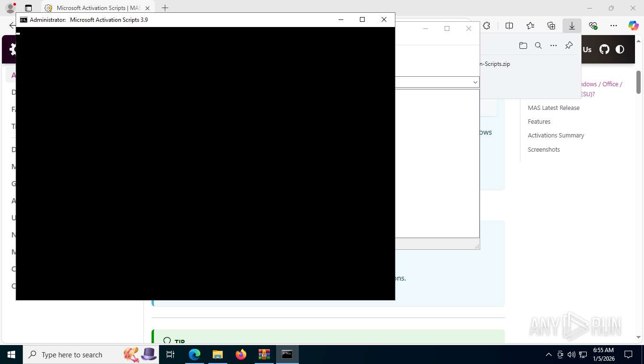The height and width of the screenshot is (364, 644).
Task: Open Edge Settings and more ellipsis
Action: pyautogui.click(x=614, y=26)
